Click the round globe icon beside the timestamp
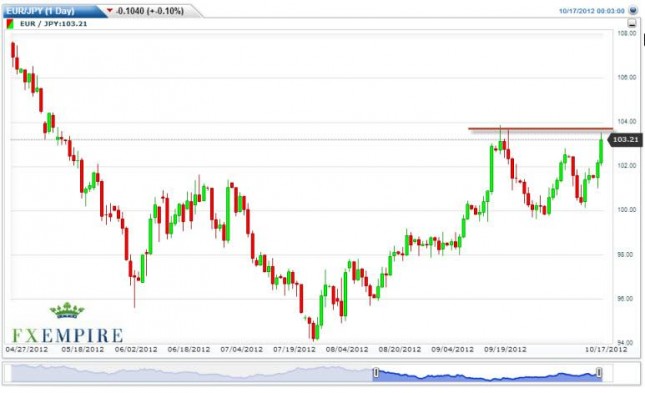 (633, 11)
